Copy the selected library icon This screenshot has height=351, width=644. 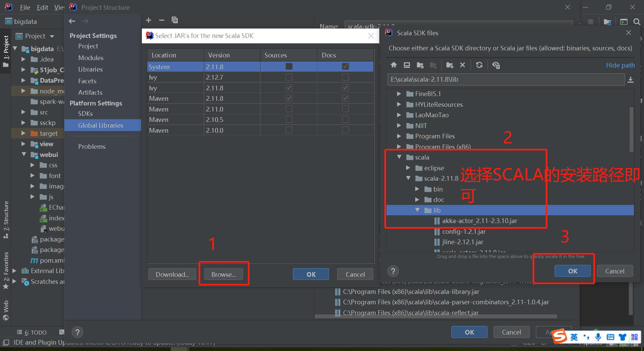tap(175, 20)
